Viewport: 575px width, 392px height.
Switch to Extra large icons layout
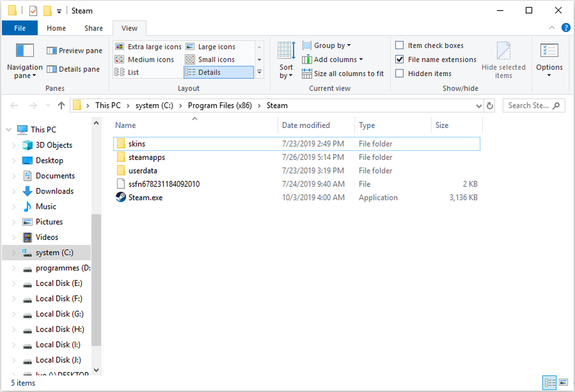[148, 46]
